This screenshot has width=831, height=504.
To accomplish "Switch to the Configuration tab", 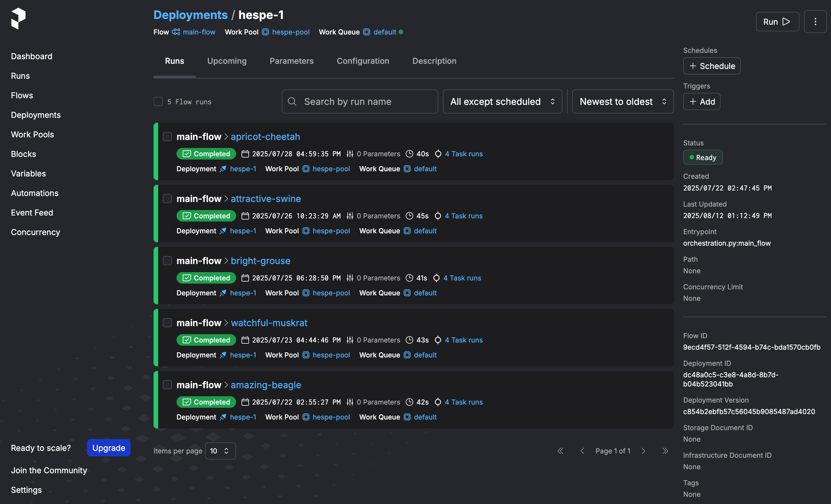I will [x=363, y=61].
